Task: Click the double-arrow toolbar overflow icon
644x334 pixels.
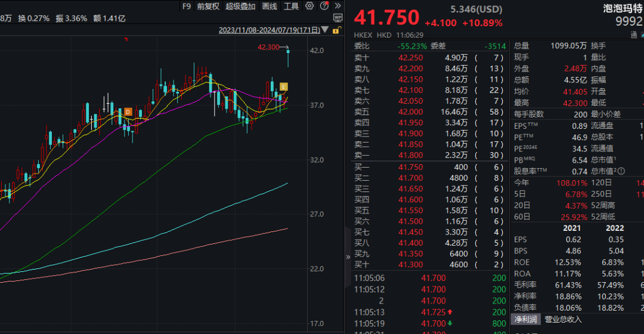Action: click(x=337, y=7)
